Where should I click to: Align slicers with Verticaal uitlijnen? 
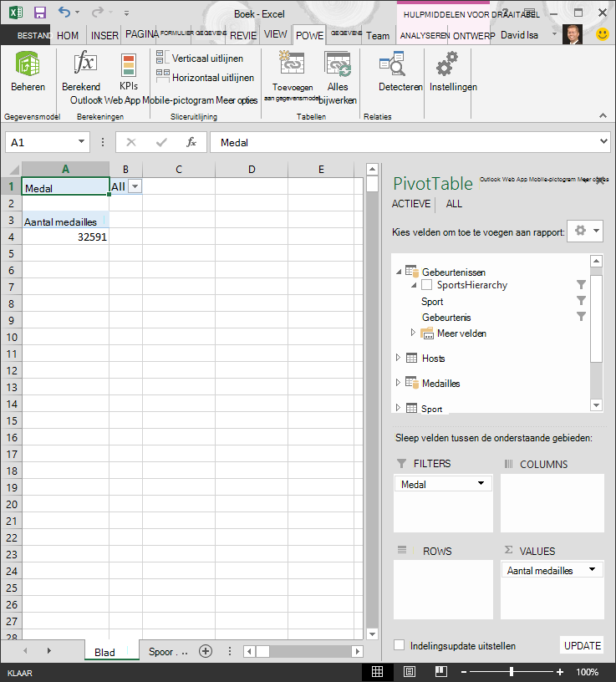[200, 58]
